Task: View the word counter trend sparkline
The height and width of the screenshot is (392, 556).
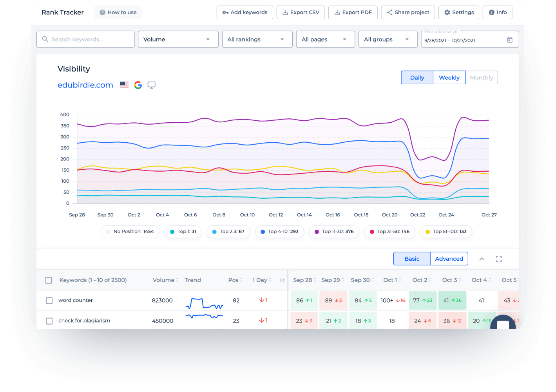Action: pos(204,303)
